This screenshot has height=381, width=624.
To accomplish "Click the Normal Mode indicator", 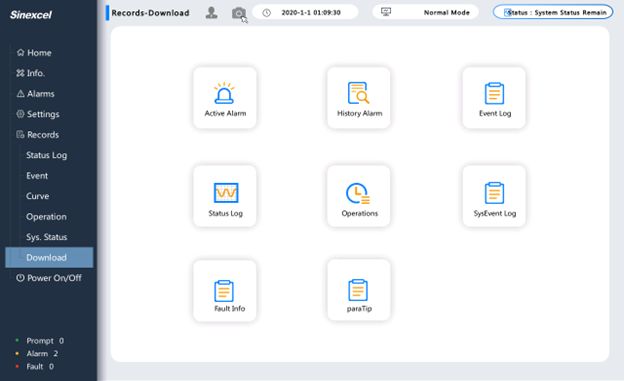I will tap(425, 12).
